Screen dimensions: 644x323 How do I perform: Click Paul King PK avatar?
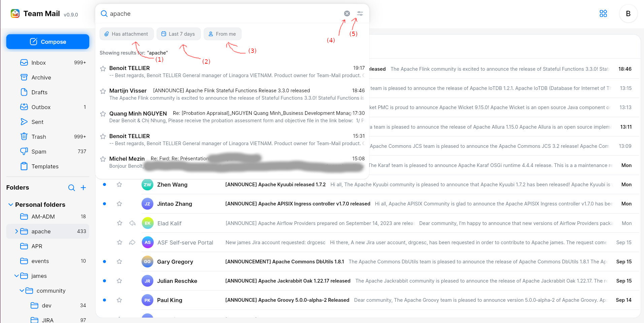pyautogui.click(x=148, y=300)
